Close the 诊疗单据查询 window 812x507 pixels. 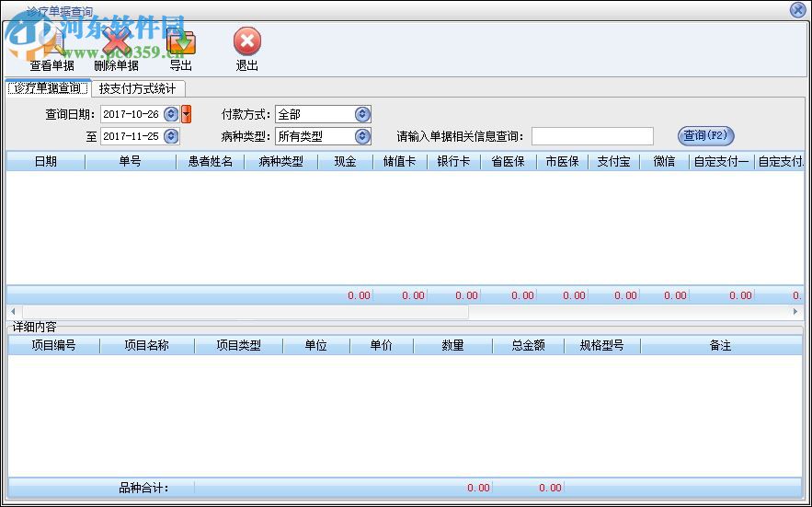[x=797, y=10]
